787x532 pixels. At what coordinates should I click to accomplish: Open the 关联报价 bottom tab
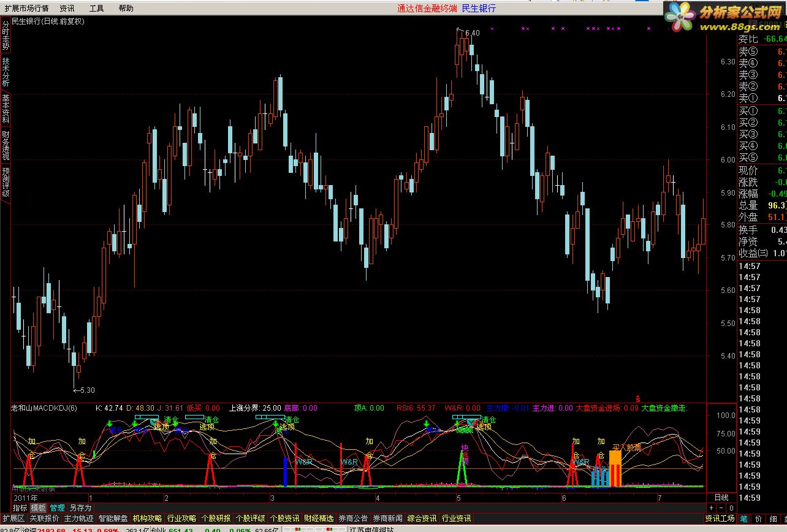point(44,519)
